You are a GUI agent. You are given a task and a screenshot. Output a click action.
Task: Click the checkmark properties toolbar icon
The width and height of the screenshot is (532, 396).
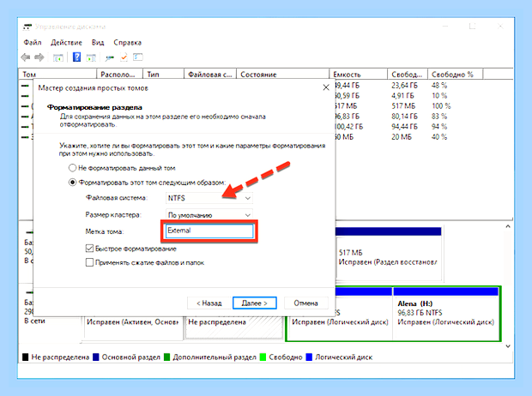click(124, 57)
